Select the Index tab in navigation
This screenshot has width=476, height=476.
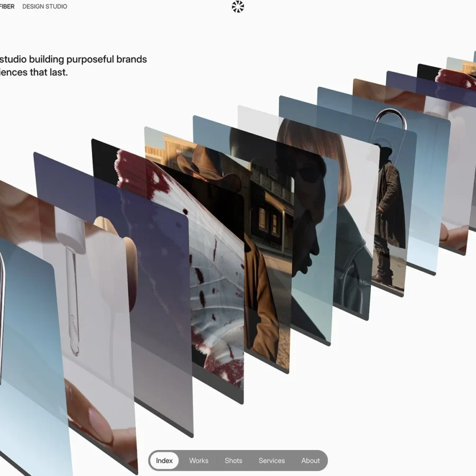(164, 460)
